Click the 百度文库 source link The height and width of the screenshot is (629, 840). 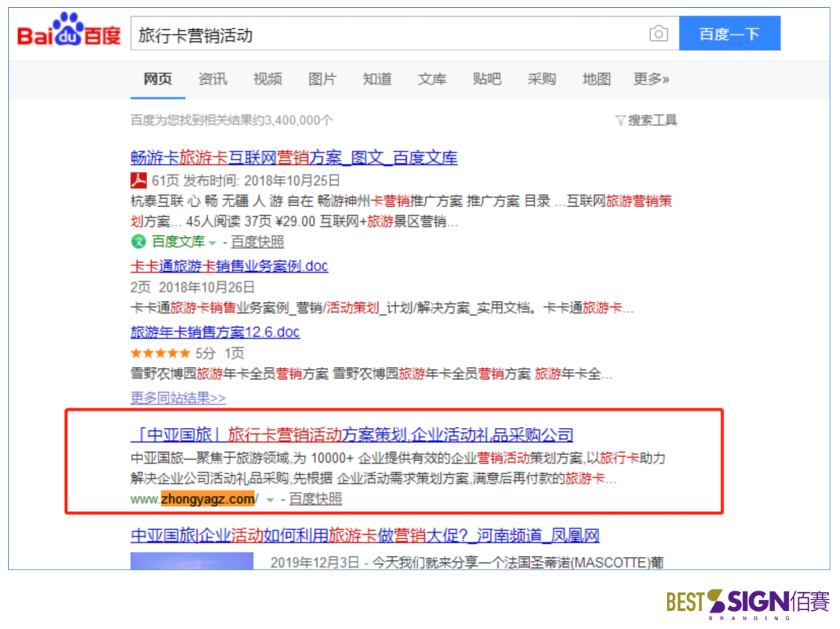[x=178, y=242]
